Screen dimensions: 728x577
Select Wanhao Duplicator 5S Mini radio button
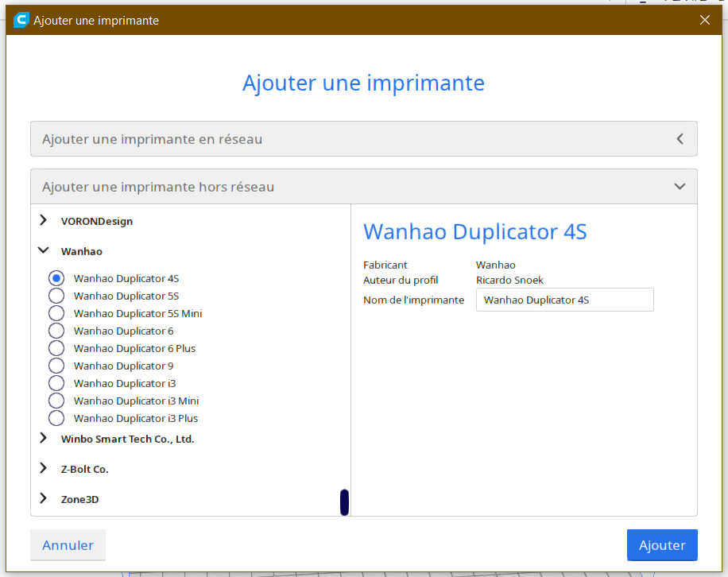click(56, 313)
